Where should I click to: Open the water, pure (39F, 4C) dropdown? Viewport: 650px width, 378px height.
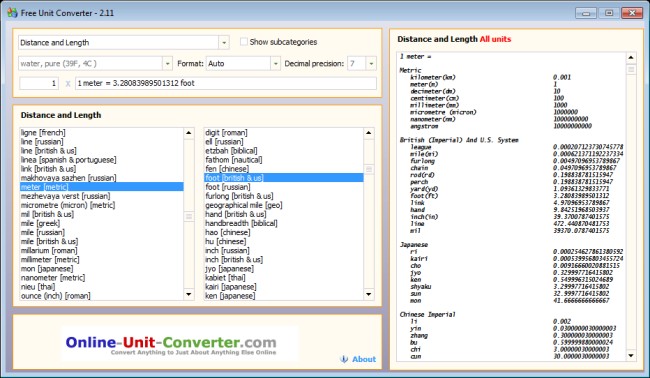167,63
